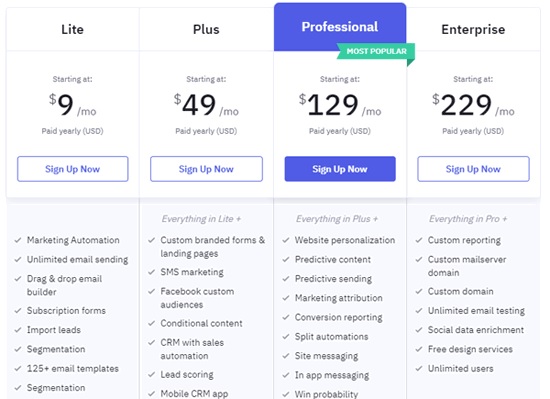Screen dimensions: 550x399
Task: Sign up for the Enterprise plan
Action: tap(473, 169)
